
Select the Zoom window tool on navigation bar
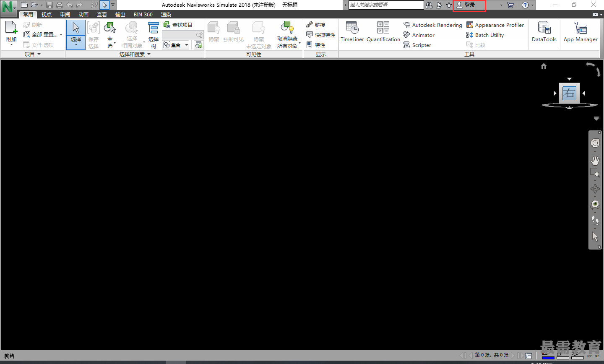click(x=595, y=172)
